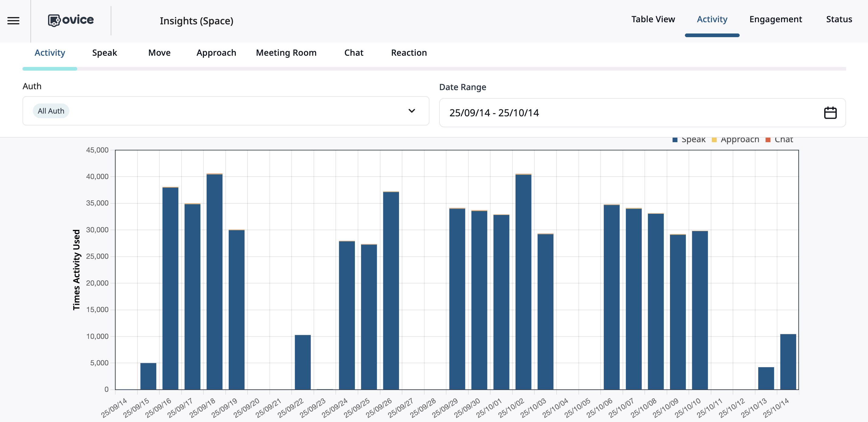The width and height of the screenshot is (868, 422).
Task: Open the hamburger menu
Action: pos(13,21)
